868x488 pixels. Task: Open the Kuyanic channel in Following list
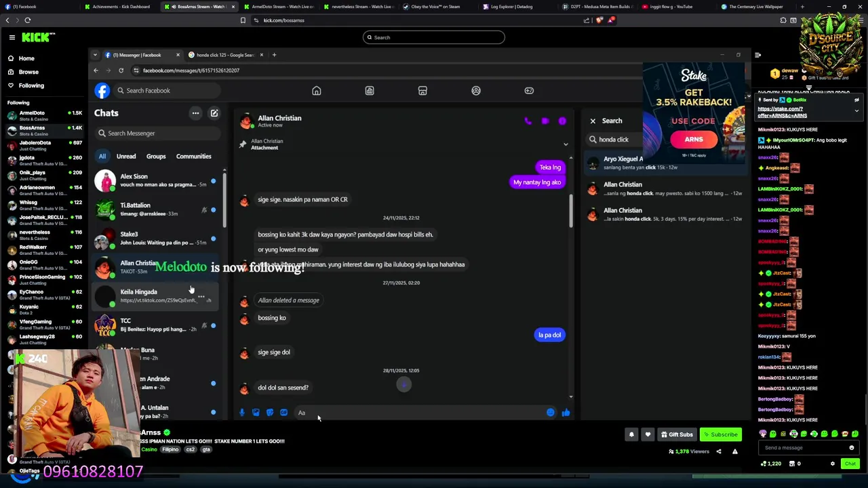point(44,309)
